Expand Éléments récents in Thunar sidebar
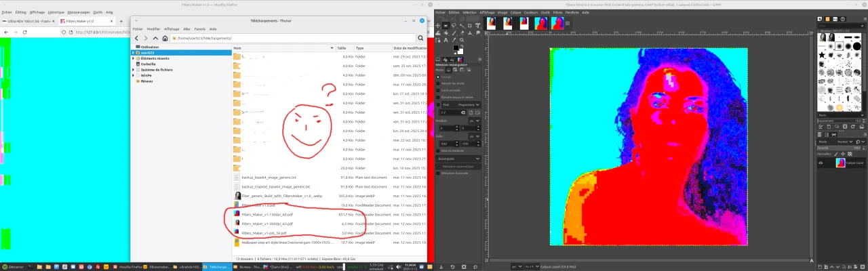Image resolution: width=868 pixels, height=271 pixels. tap(134, 58)
